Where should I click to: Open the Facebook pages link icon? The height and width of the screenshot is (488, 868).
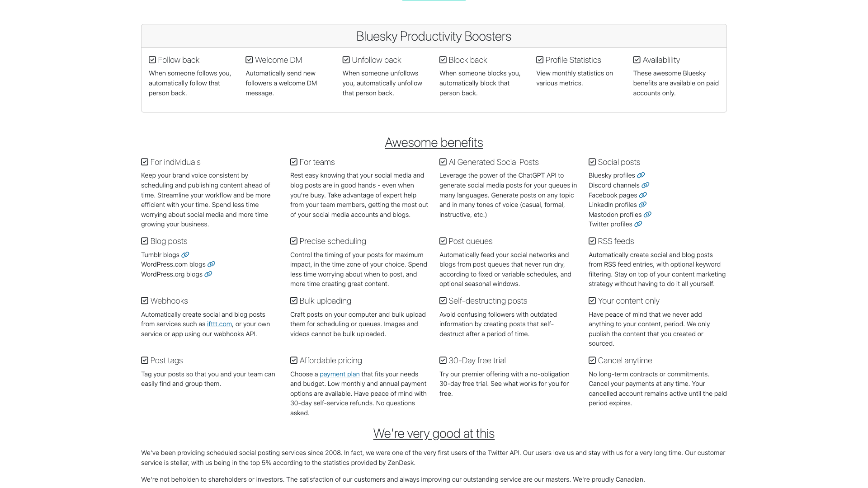(643, 195)
